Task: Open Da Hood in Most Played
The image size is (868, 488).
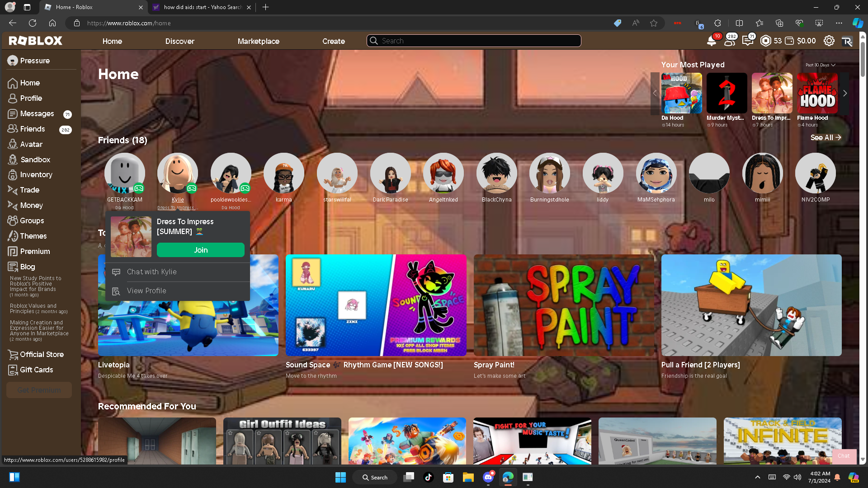Action: (x=682, y=93)
